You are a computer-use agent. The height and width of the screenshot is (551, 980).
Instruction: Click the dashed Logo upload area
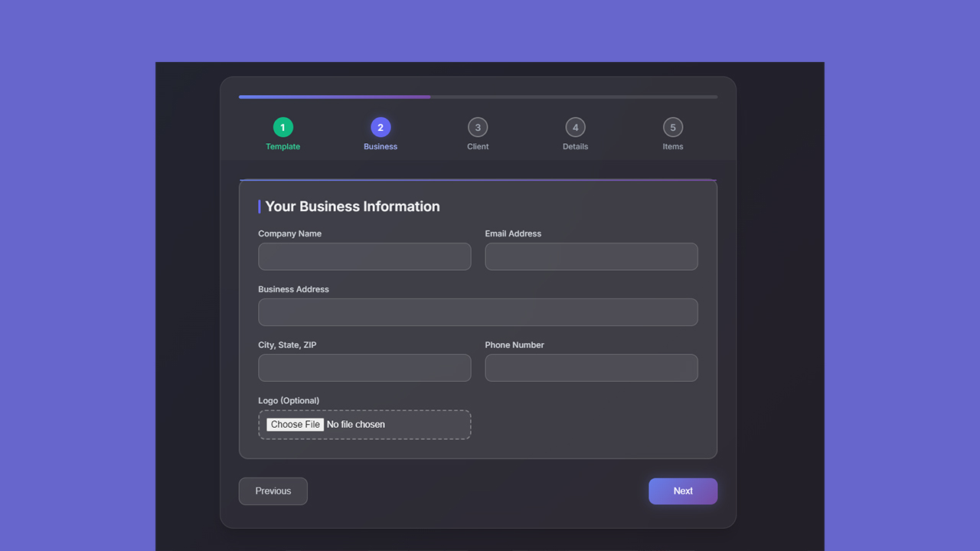pyautogui.click(x=364, y=424)
